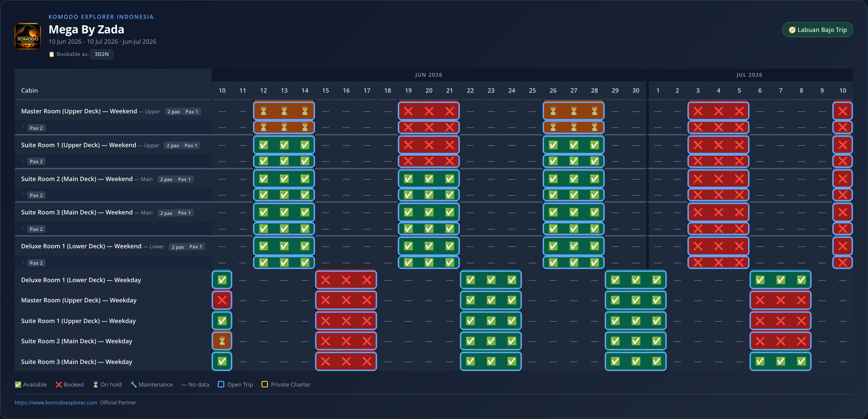The width and height of the screenshot is (868, 419).
Task: Open the komodoexplorer.com website link
Action: [x=55, y=403]
